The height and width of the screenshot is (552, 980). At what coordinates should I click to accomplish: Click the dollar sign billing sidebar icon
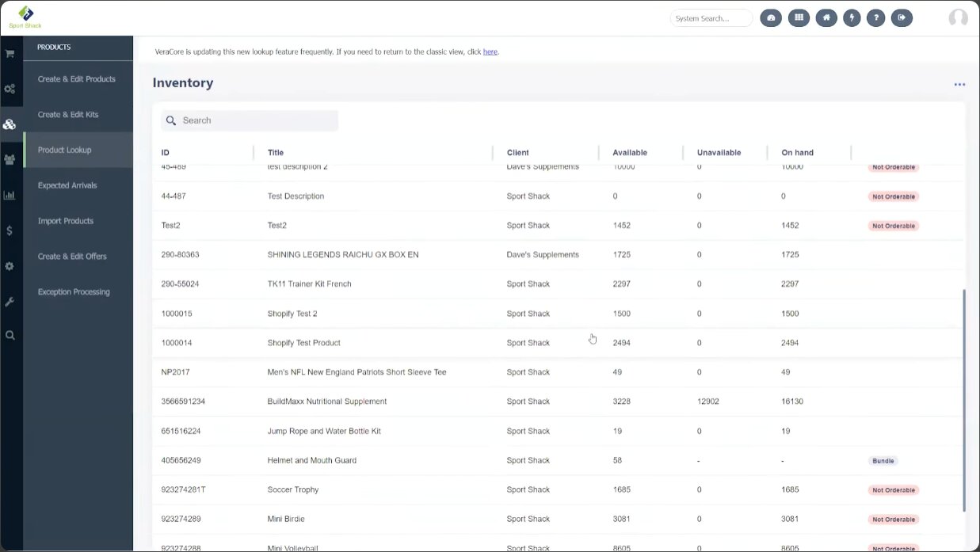point(10,230)
